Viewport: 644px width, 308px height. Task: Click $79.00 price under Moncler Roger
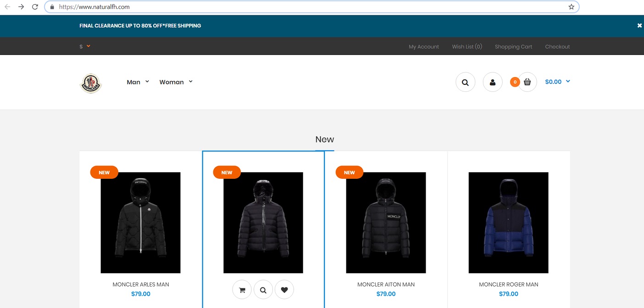(x=509, y=294)
